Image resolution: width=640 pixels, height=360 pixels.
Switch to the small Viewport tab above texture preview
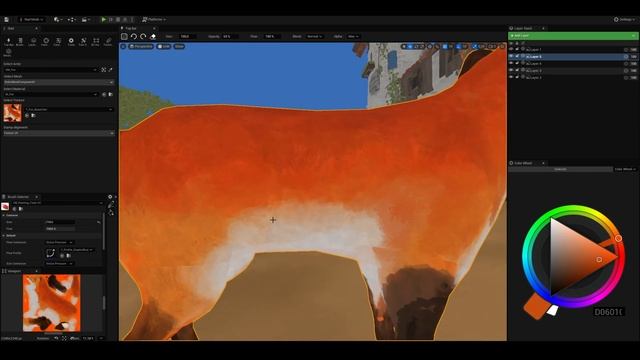tap(14, 271)
